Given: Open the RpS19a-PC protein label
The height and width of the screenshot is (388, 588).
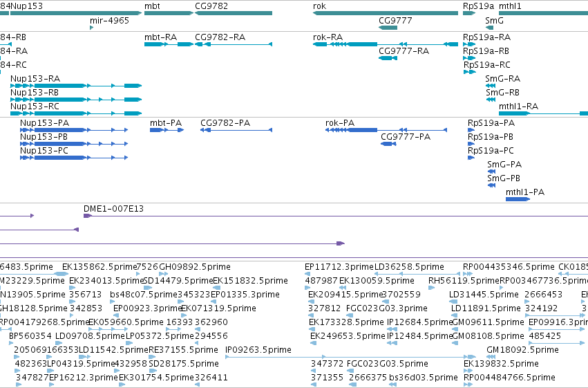Looking at the screenshot, I should tap(491, 151).
